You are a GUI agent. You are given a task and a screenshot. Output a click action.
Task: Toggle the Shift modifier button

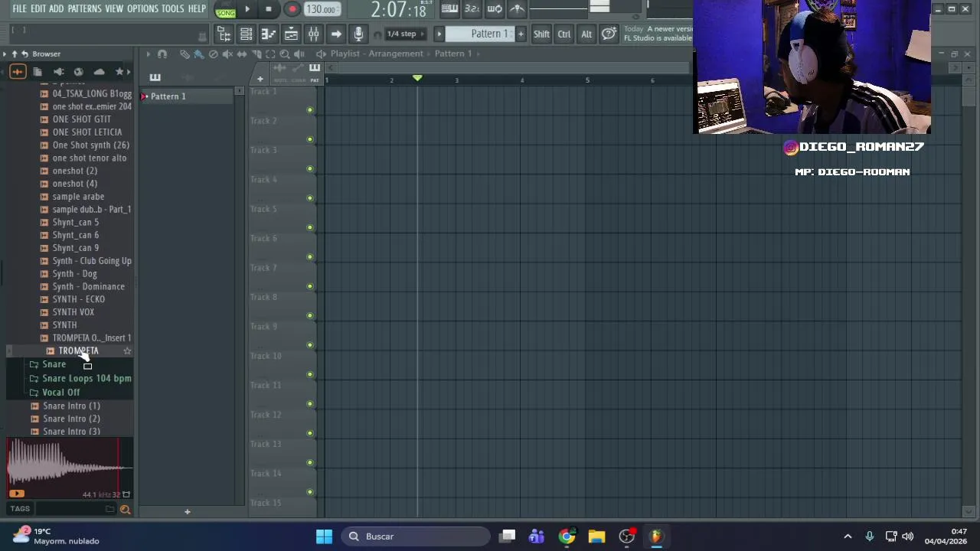[541, 34]
